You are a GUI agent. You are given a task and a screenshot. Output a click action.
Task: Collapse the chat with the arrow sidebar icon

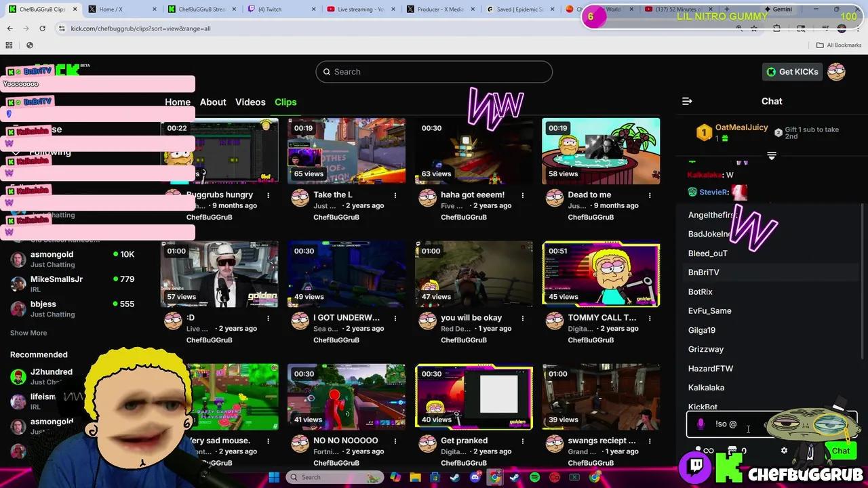[x=687, y=101]
